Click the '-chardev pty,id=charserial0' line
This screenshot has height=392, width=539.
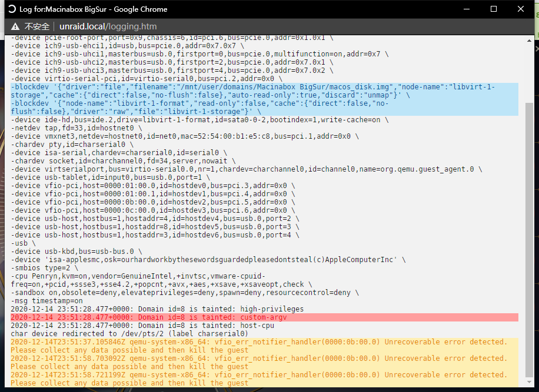(72, 145)
